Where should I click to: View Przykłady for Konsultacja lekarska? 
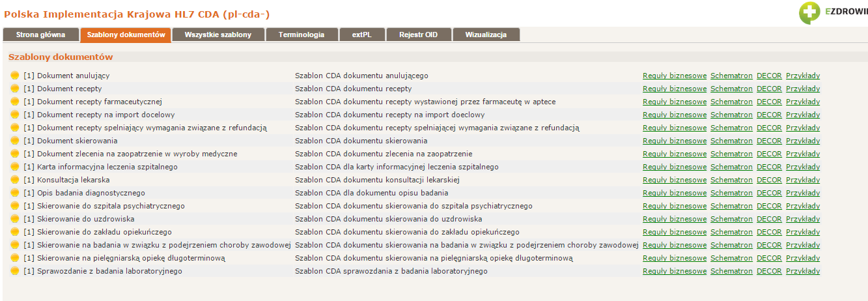803,180
